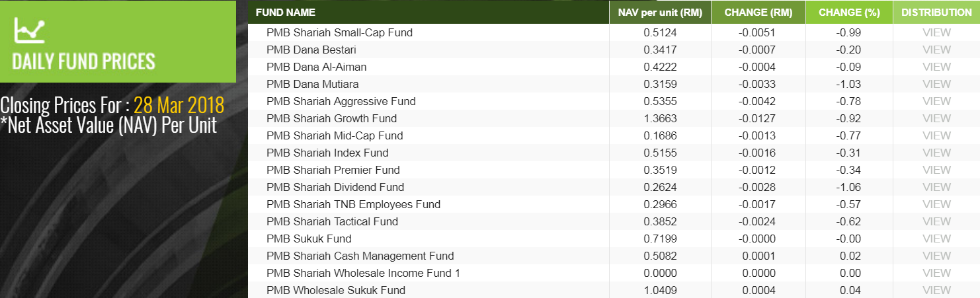Image resolution: width=980 pixels, height=298 pixels.
Task: Open VIEW link for PMB Shariah Small-Cap Fund
Action: [936, 32]
